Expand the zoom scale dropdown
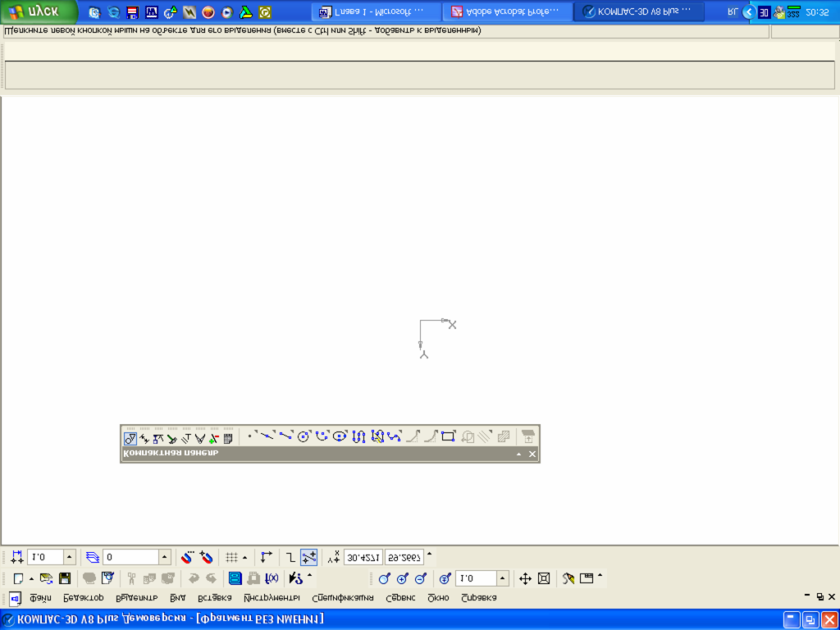Screen dimensions: 840x630 click(503, 578)
